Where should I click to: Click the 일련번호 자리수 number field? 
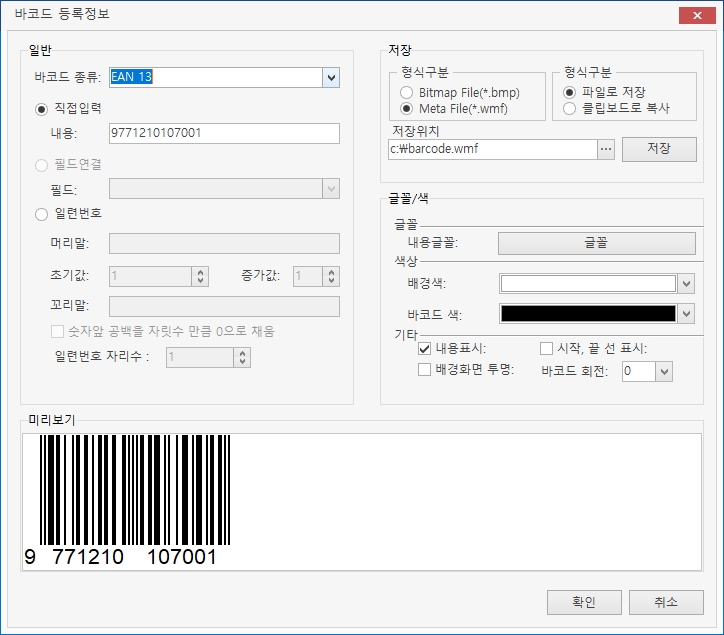coord(200,357)
